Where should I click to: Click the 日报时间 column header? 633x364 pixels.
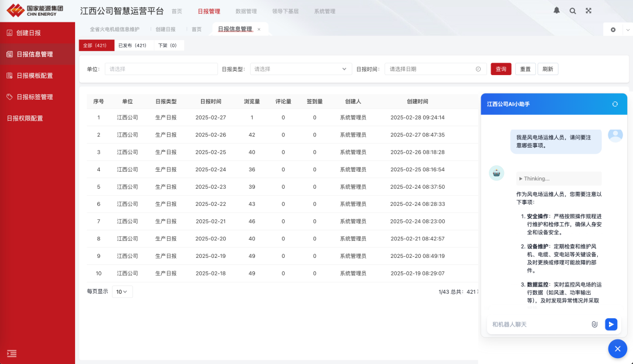(211, 101)
